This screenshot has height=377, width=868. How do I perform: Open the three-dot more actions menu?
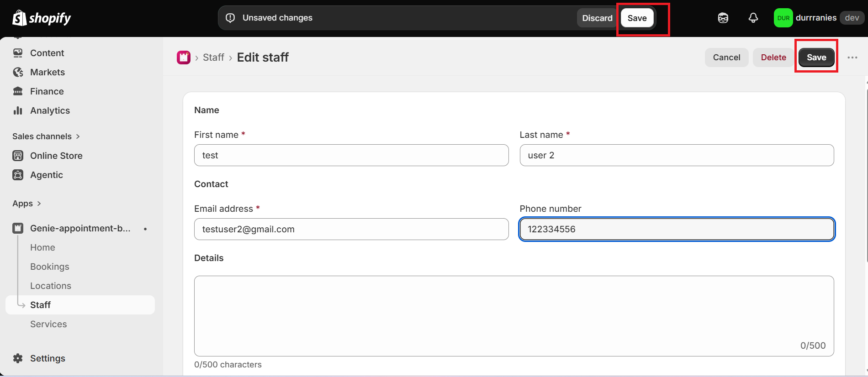point(852,58)
